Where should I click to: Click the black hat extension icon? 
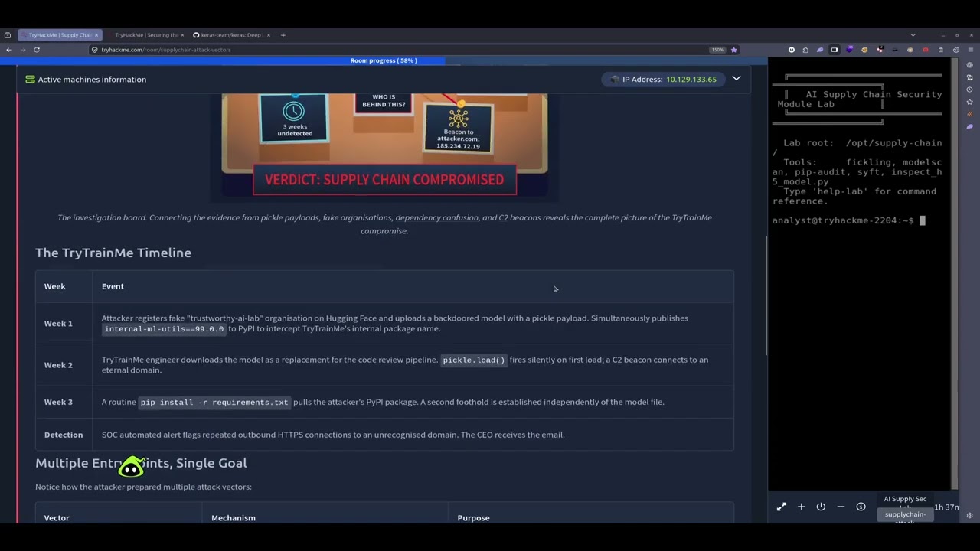pos(895,50)
